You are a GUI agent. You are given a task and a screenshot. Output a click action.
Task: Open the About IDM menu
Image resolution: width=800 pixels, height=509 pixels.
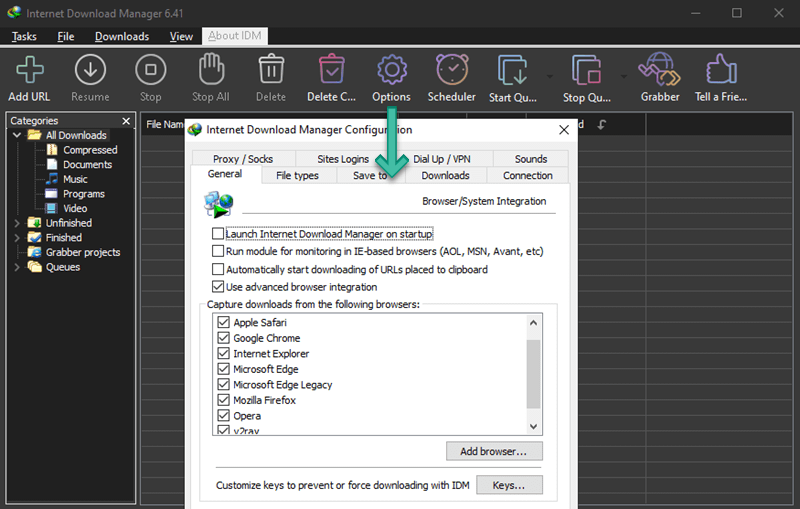235,36
